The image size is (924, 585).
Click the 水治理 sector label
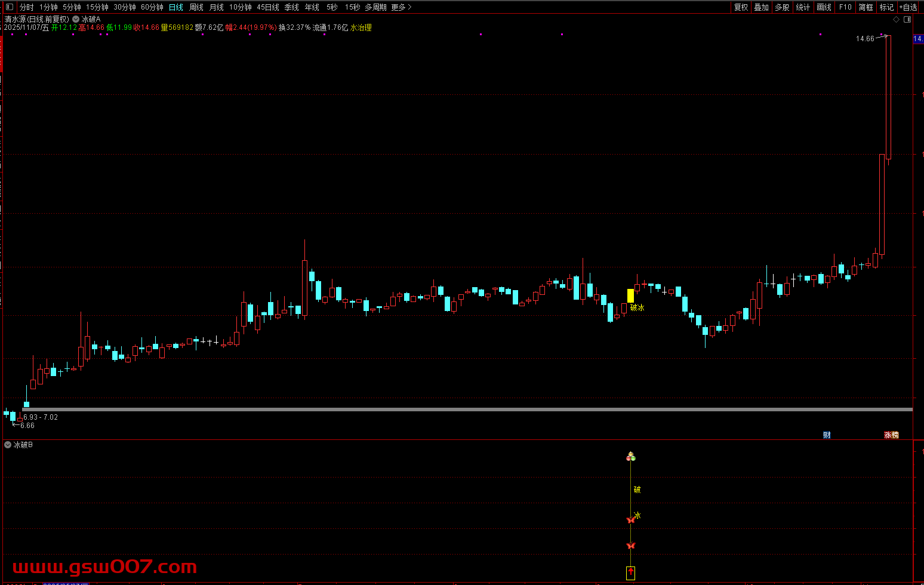(x=361, y=27)
